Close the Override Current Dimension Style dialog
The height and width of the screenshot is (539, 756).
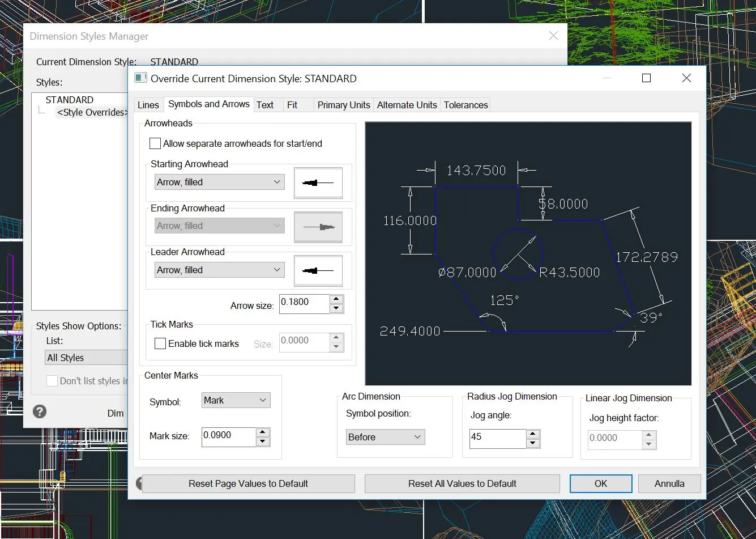(686, 78)
